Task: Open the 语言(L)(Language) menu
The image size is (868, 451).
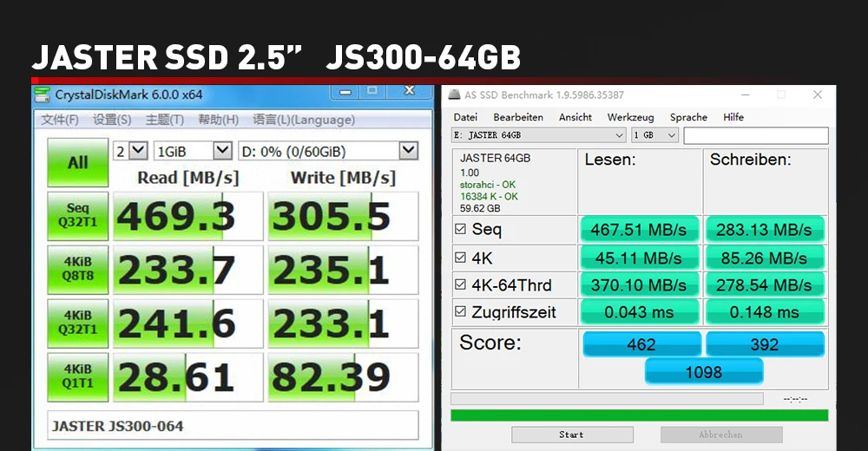Action: (x=304, y=120)
